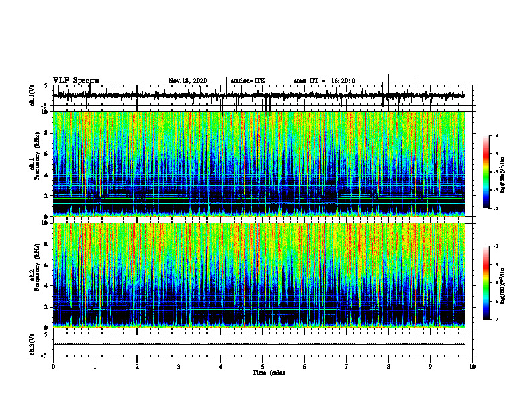Select the ch.1 spectrogram color bar
The width and height of the screenshot is (532, 411).
pos(486,172)
